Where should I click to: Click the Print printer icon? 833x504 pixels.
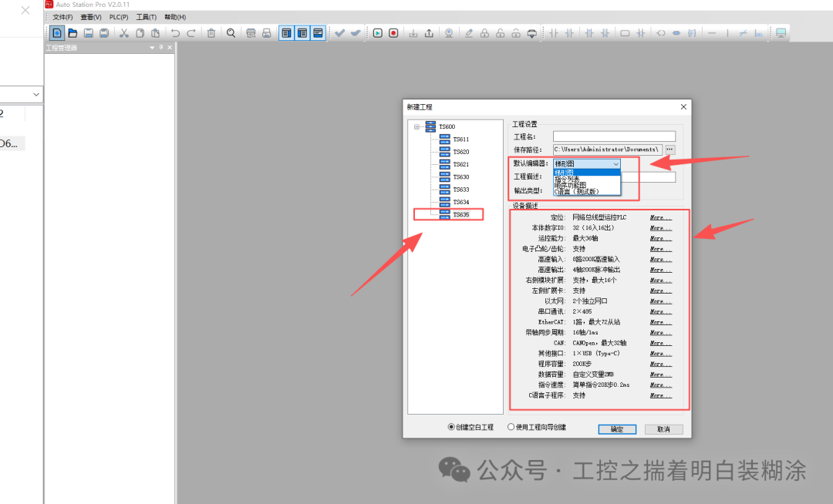[x=267, y=33]
